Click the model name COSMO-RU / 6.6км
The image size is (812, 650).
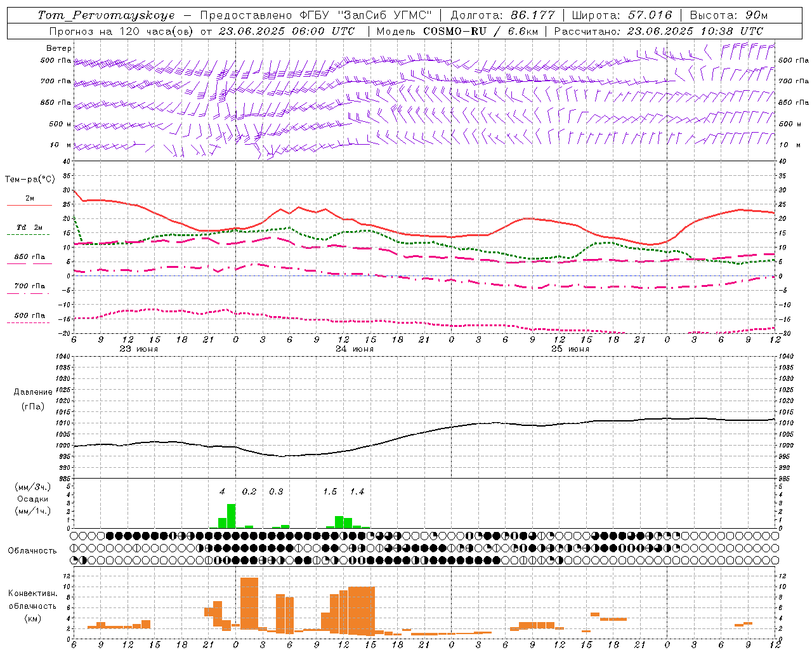pos(480,31)
